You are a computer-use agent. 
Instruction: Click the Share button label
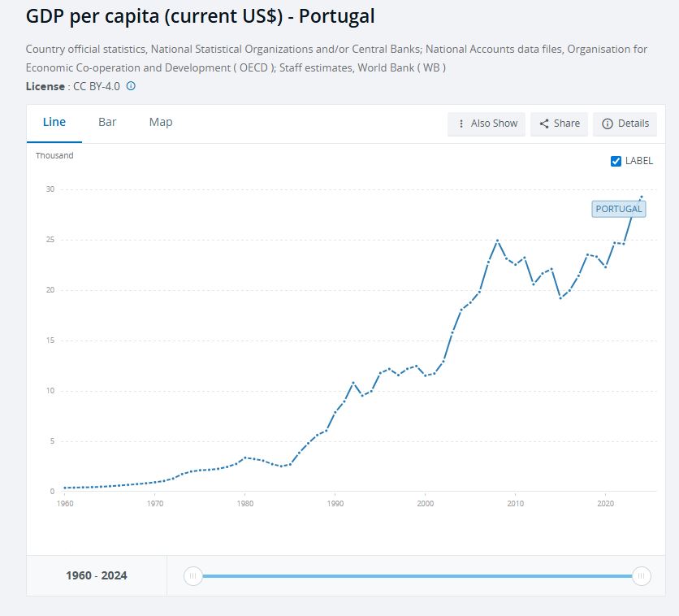(567, 124)
